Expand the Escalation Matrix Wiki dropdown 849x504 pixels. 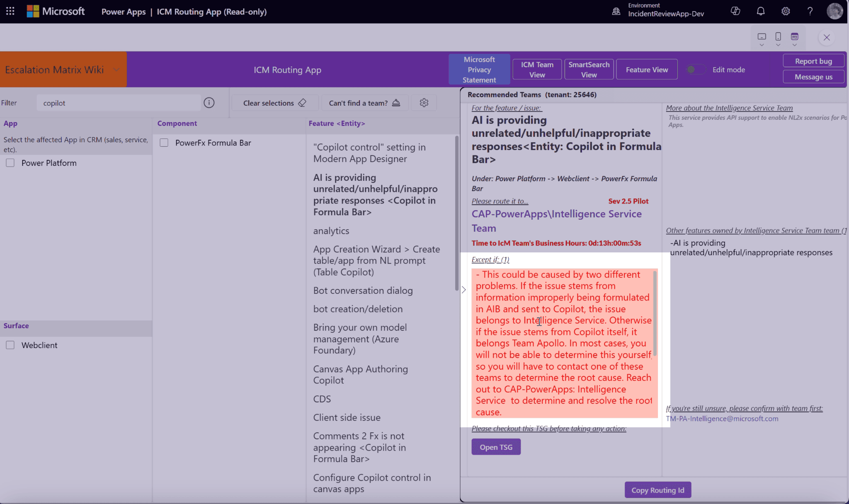[116, 70]
